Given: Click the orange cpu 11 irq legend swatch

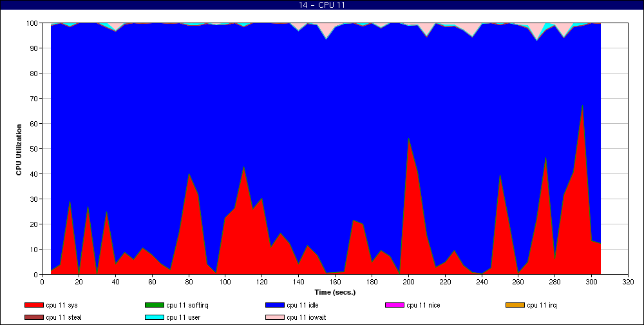Looking at the screenshot, I should pyautogui.click(x=515, y=305).
